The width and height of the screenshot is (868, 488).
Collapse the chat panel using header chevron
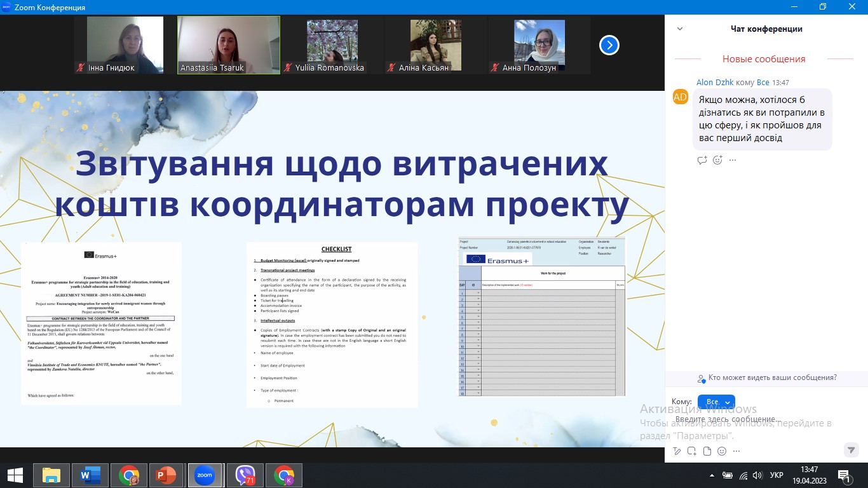coord(679,29)
